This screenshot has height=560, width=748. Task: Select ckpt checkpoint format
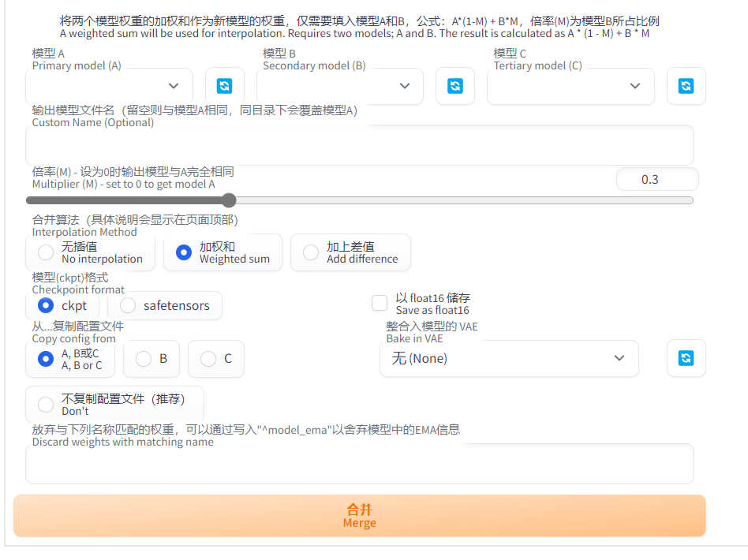coord(47,305)
